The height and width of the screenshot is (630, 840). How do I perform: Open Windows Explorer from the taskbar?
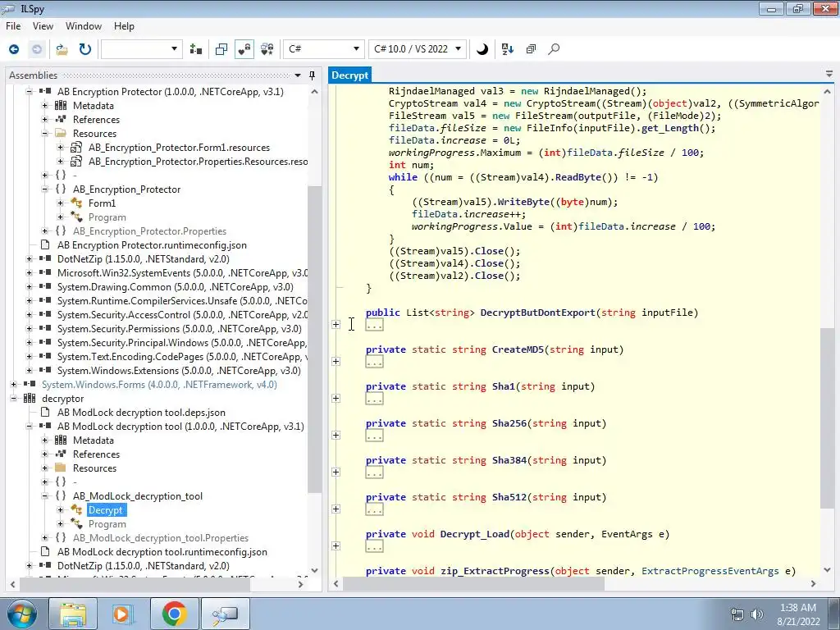pos(73,614)
